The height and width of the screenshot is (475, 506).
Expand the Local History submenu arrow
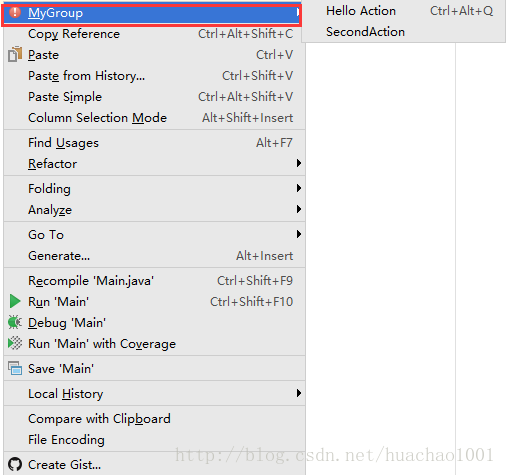[x=299, y=393]
